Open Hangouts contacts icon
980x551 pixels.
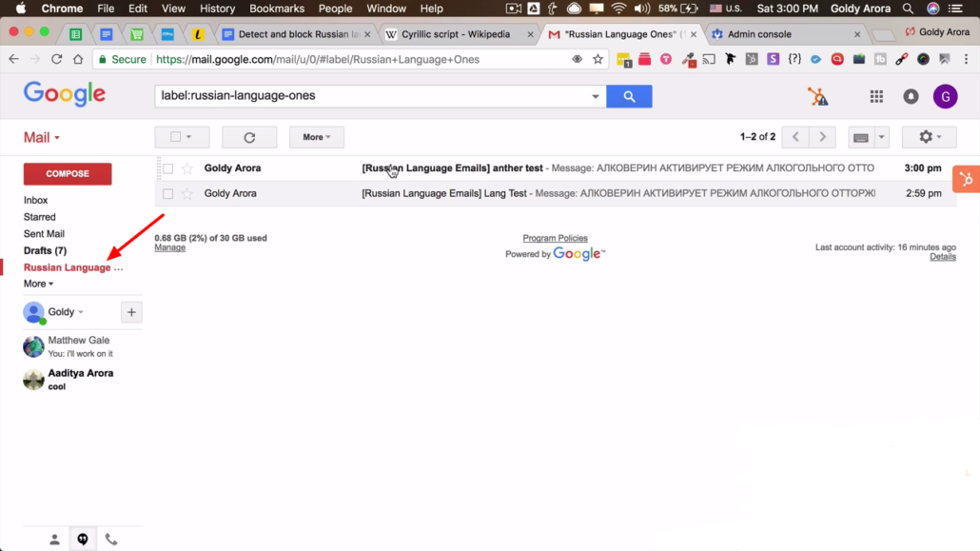pos(54,540)
